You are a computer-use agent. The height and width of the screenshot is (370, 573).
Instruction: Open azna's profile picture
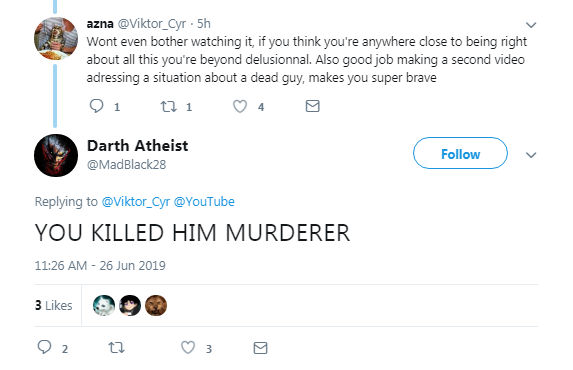pos(56,38)
